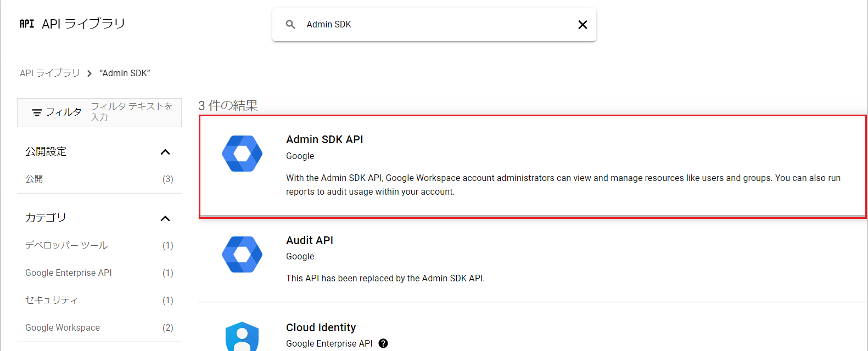Open the Admin SDK API hexagon icon
The height and width of the screenshot is (351, 868).
click(x=242, y=154)
